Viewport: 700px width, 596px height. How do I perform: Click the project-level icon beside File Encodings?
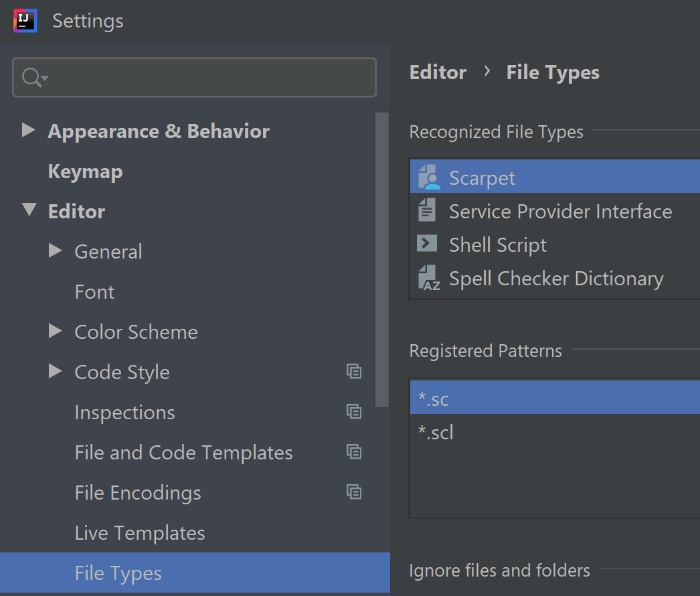pos(354,492)
